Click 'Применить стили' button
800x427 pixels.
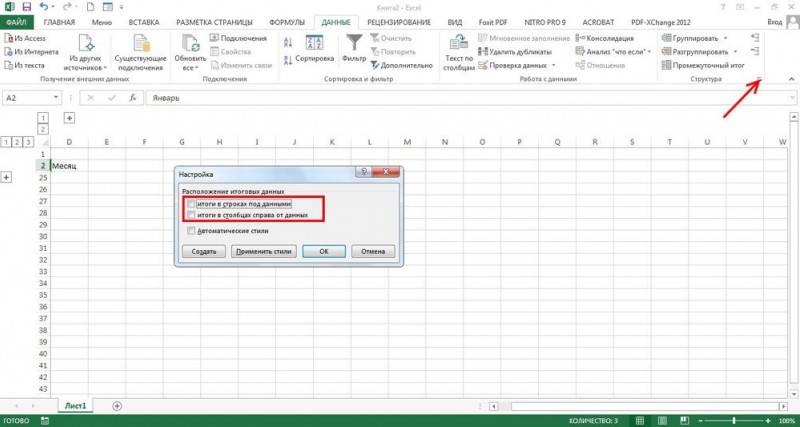point(264,252)
